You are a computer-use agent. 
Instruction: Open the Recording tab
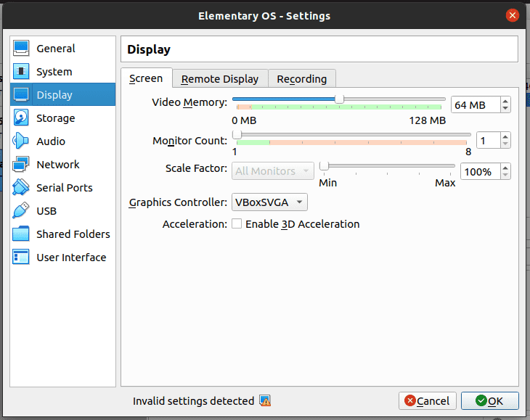(x=302, y=79)
